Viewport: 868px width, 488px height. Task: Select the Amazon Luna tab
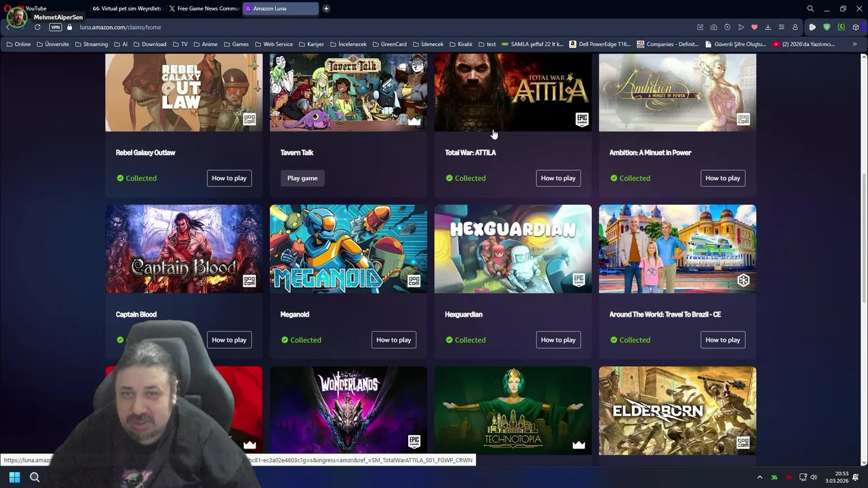coord(280,9)
